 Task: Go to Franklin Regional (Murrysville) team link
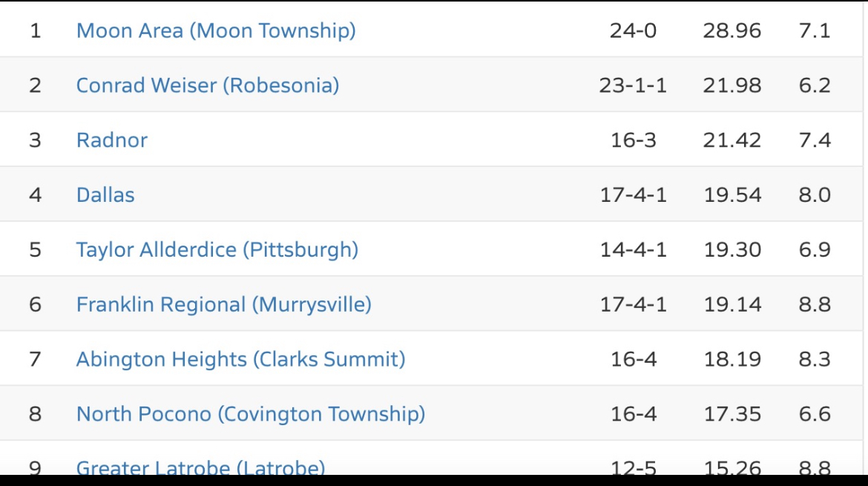[x=224, y=304]
